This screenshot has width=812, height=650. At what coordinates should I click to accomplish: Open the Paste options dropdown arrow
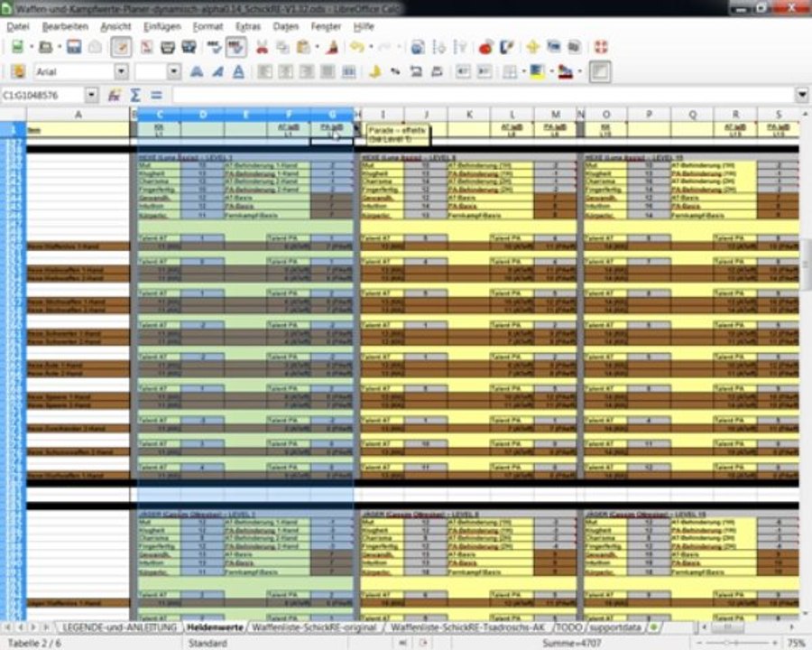pos(317,47)
